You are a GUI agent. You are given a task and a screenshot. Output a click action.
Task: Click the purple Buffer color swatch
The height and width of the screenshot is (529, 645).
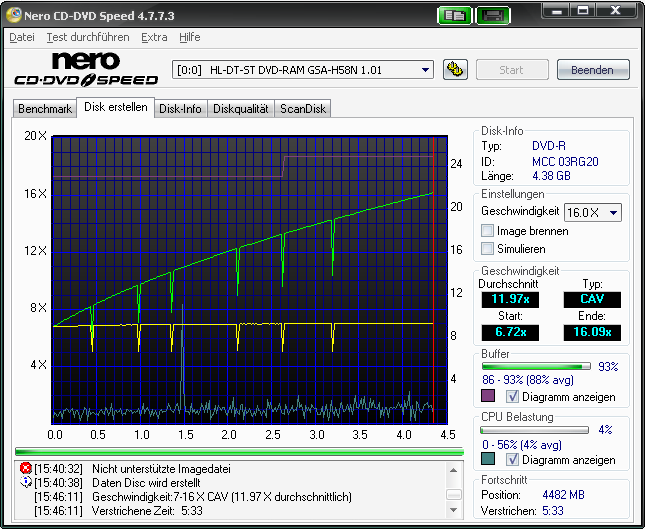tap(488, 396)
